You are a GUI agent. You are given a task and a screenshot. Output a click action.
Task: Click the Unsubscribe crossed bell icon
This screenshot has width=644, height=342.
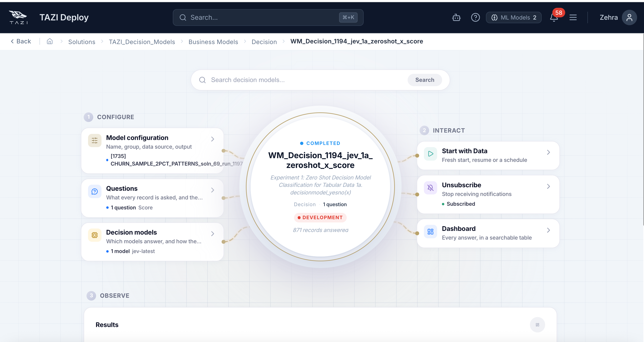point(430,188)
